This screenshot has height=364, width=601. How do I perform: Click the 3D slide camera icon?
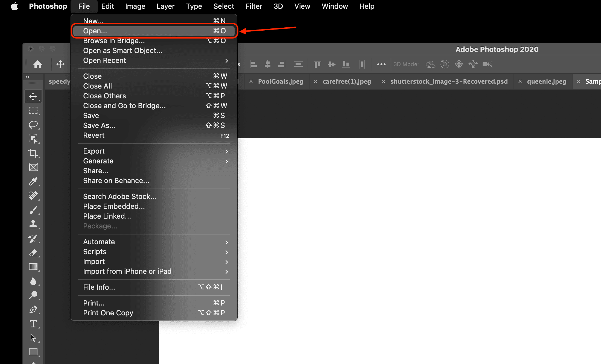click(473, 64)
